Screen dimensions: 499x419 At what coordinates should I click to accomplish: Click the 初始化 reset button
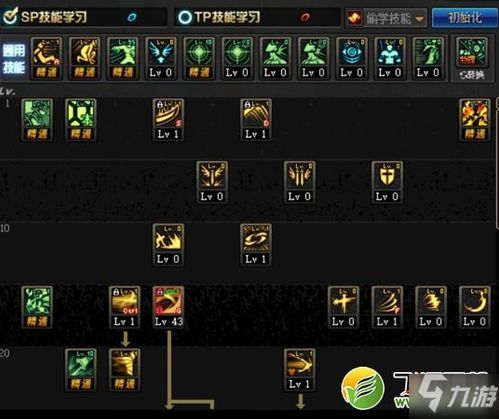tap(464, 18)
